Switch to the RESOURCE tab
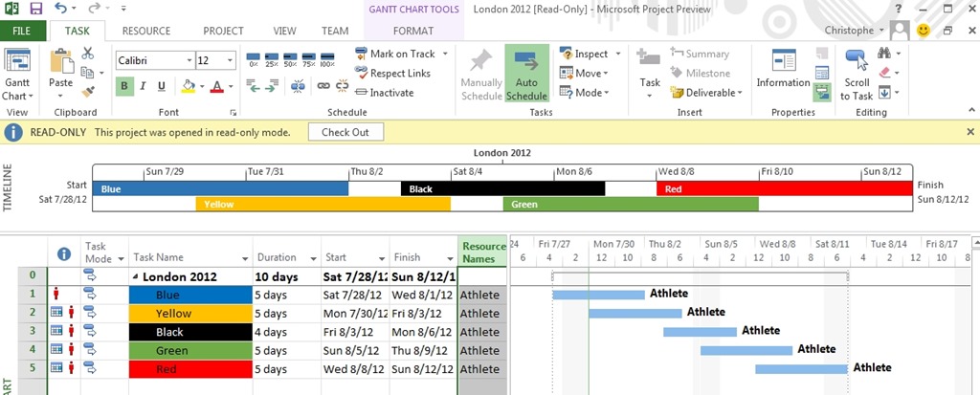The height and width of the screenshot is (395, 980). click(146, 31)
